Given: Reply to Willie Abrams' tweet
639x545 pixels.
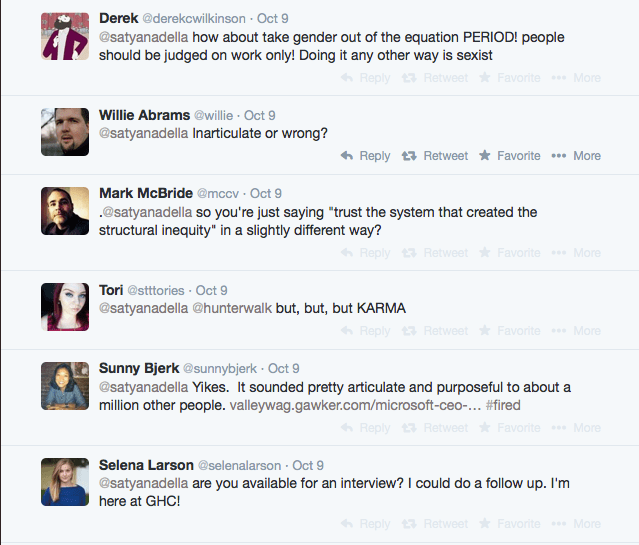Looking at the screenshot, I should 365,156.
